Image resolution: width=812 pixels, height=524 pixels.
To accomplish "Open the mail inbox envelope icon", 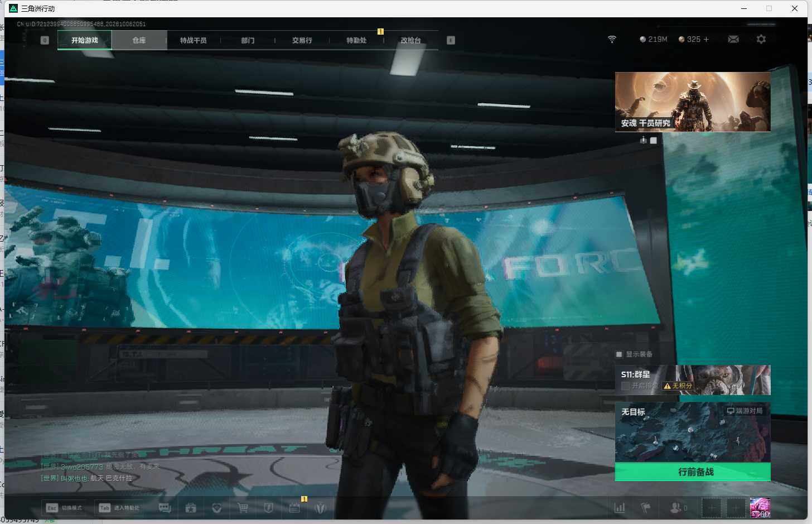I will point(733,39).
